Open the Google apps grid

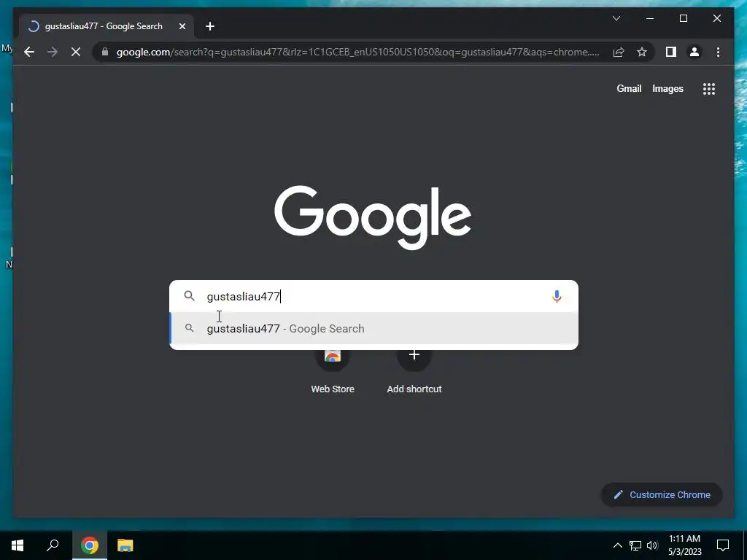click(x=709, y=88)
